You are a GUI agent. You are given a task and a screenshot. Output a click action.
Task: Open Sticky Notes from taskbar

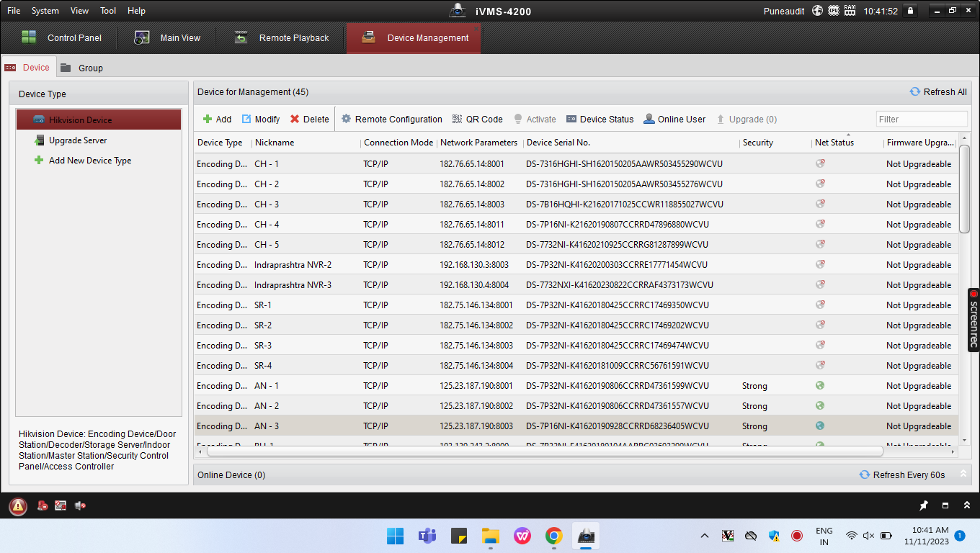pyautogui.click(x=459, y=536)
